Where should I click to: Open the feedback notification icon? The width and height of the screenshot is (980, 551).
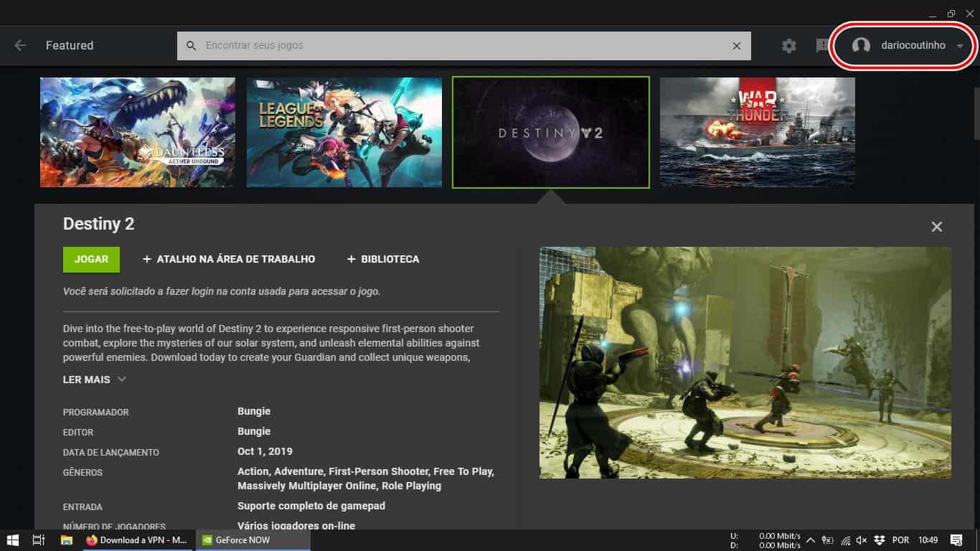tap(822, 46)
